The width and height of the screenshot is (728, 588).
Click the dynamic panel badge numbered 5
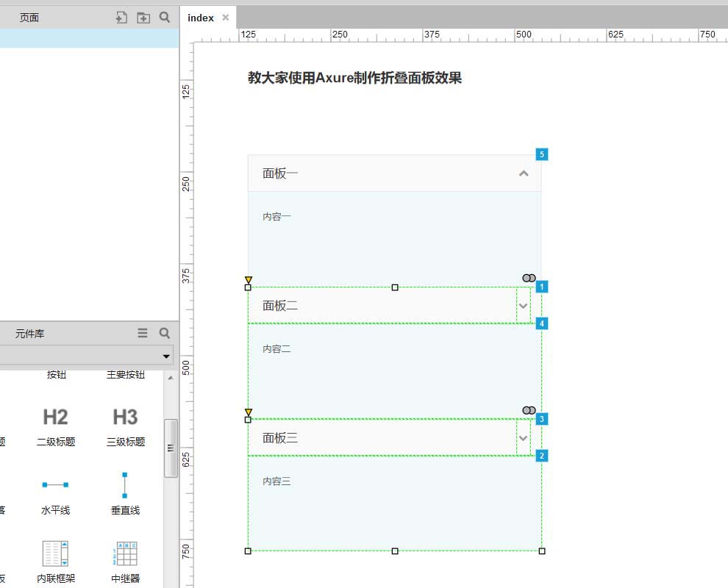[542, 154]
